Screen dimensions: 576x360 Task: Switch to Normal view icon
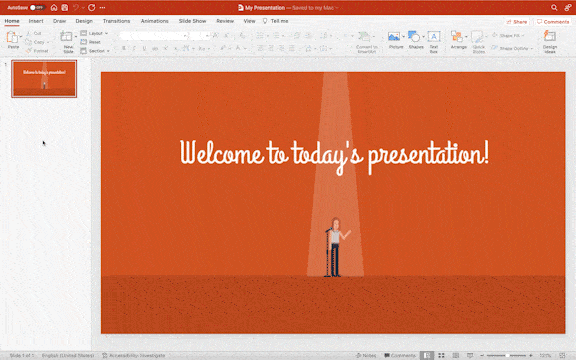427,355
